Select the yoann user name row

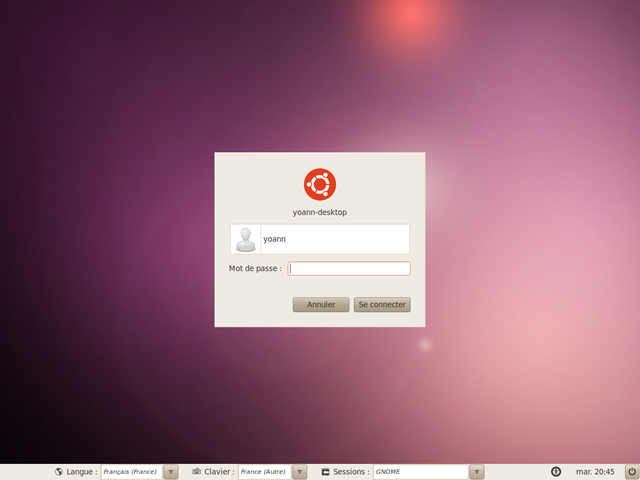[x=320, y=239]
